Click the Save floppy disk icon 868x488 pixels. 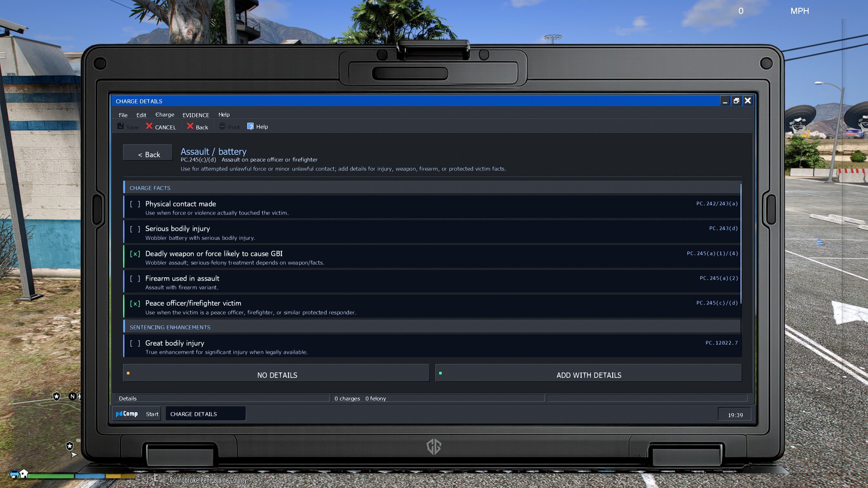120,126
